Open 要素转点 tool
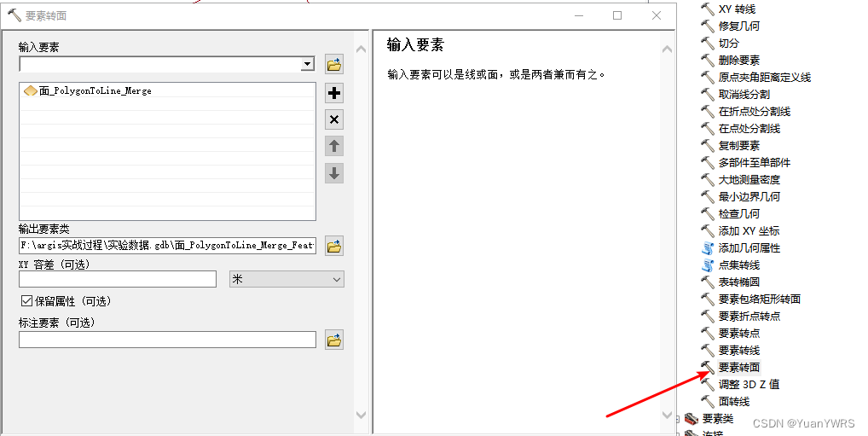The height and width of the screenshot is (436, 868). point(738,334)
